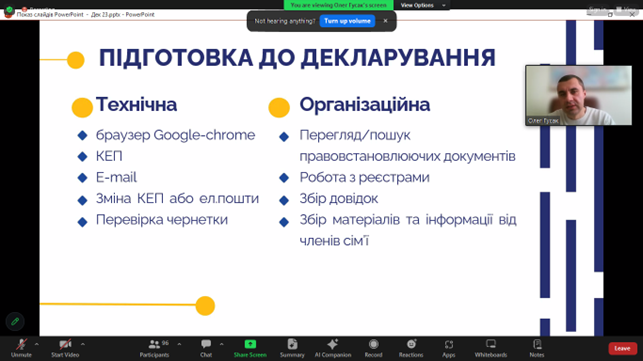
Task: Open the Reactions menu
Action: click(x=411, y=348)
